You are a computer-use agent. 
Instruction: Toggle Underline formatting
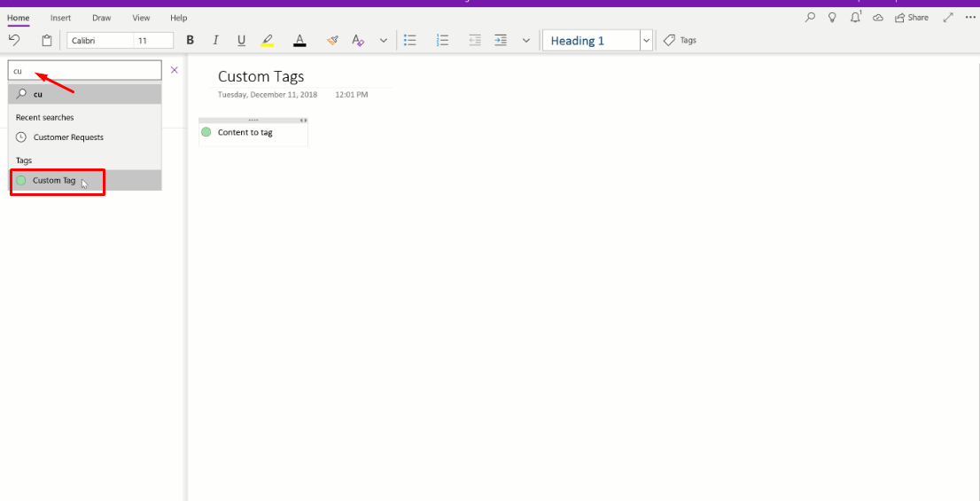241,41
